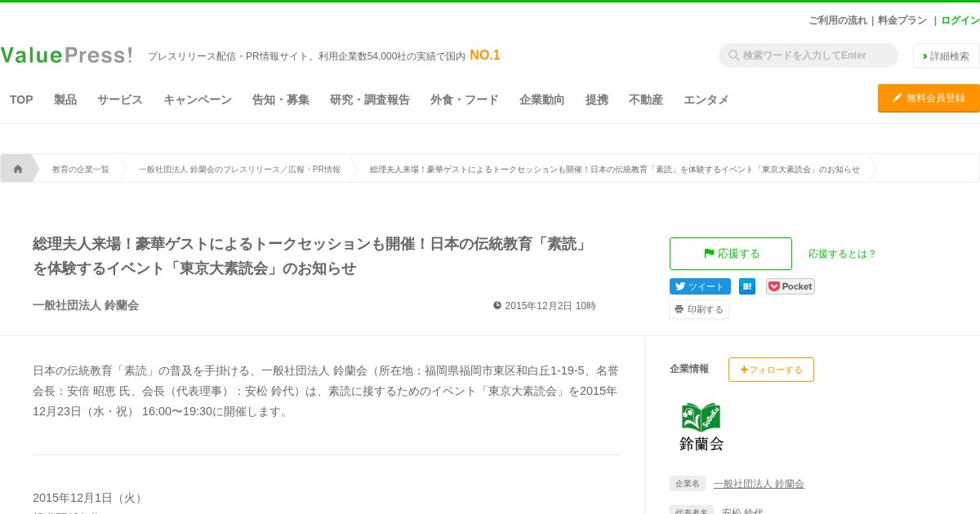Open the 企業動向 menu category

coord(542,100)
